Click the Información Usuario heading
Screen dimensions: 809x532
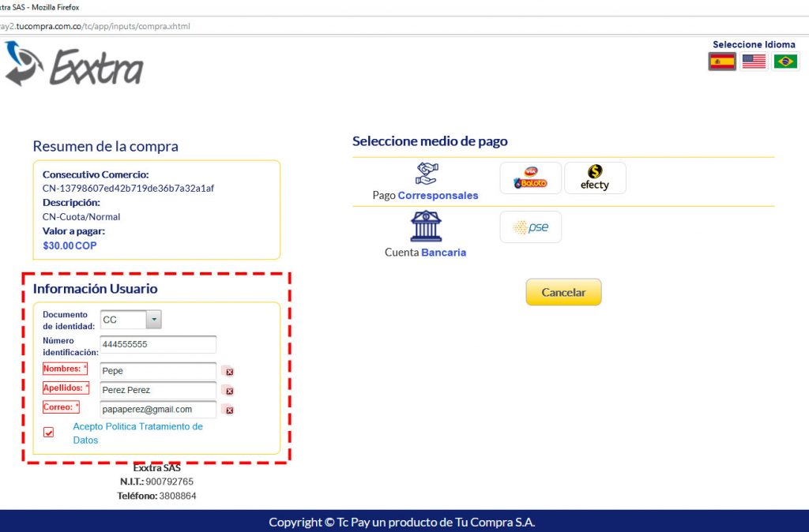tap(96, 288)
